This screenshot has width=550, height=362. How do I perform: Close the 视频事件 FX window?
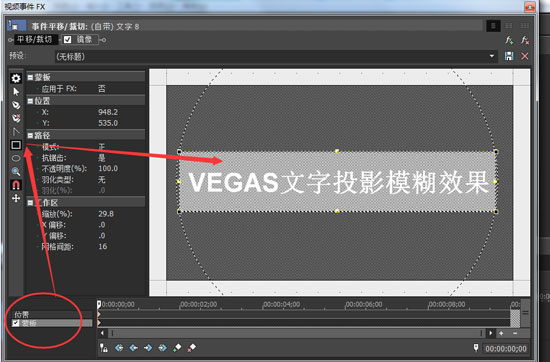pyautogui.click(x=530, y=7)
